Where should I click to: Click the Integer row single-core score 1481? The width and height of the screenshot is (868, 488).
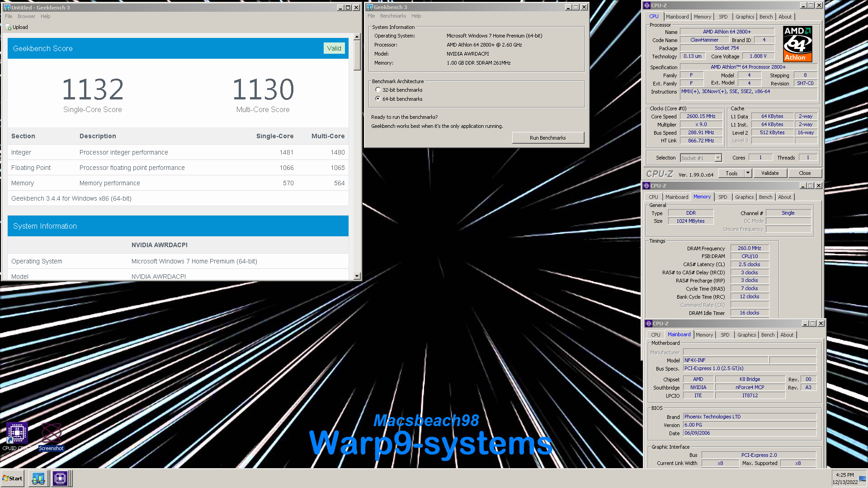pyautogui.click(x=286, y=152)
